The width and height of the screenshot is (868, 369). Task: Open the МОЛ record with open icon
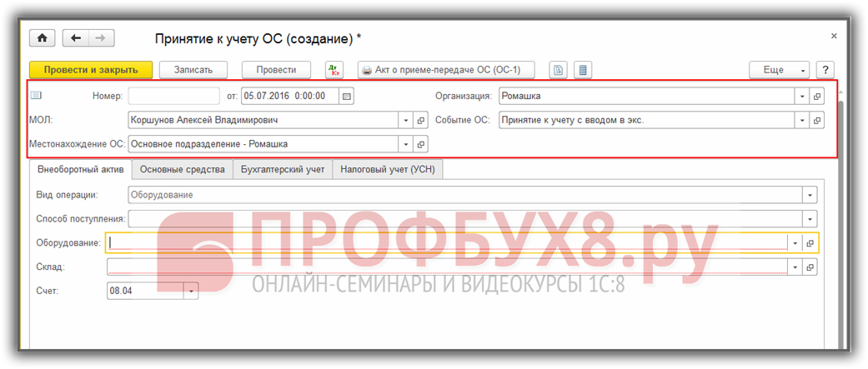click(421, 120)
